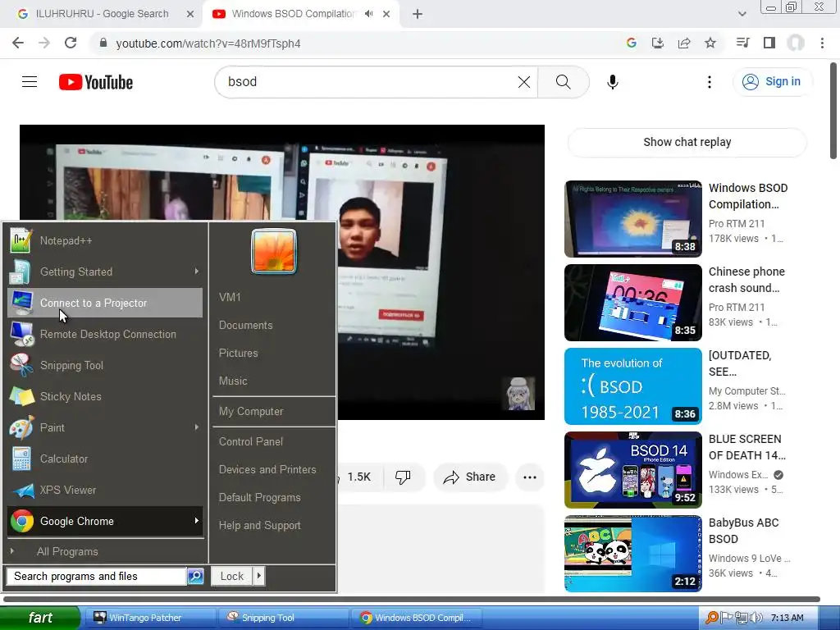840x630 pixels.
Task: Click Show chat replay
Action: (x=687, y=142)
